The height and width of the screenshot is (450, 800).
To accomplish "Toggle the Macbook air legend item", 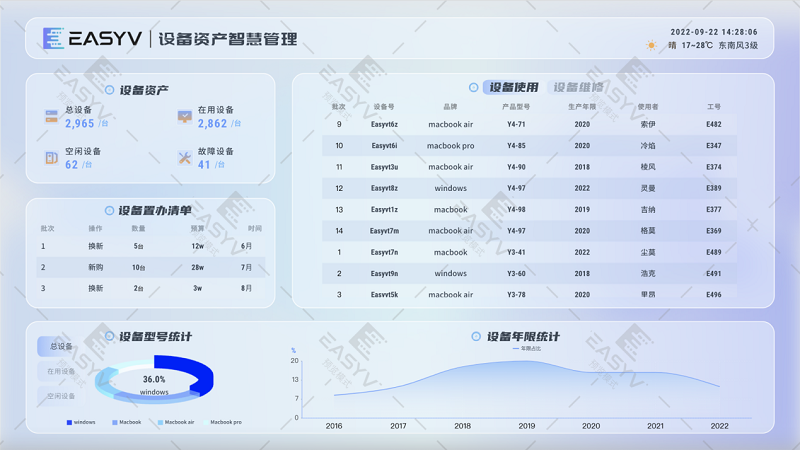I will point(176,423).
